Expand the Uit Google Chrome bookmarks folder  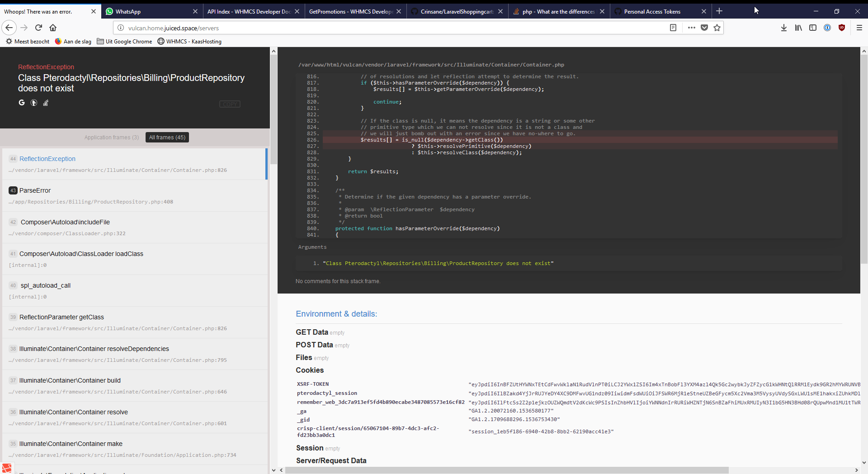[124, 41]
